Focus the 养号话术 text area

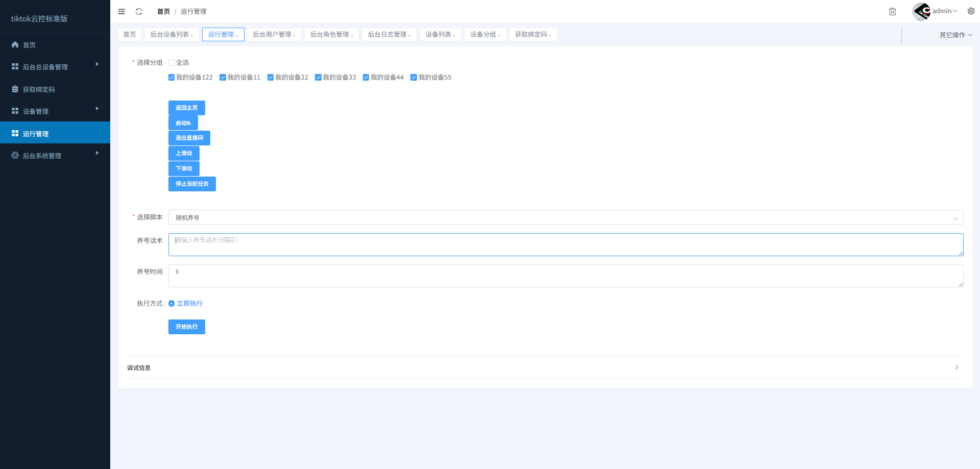coord(566,245)
